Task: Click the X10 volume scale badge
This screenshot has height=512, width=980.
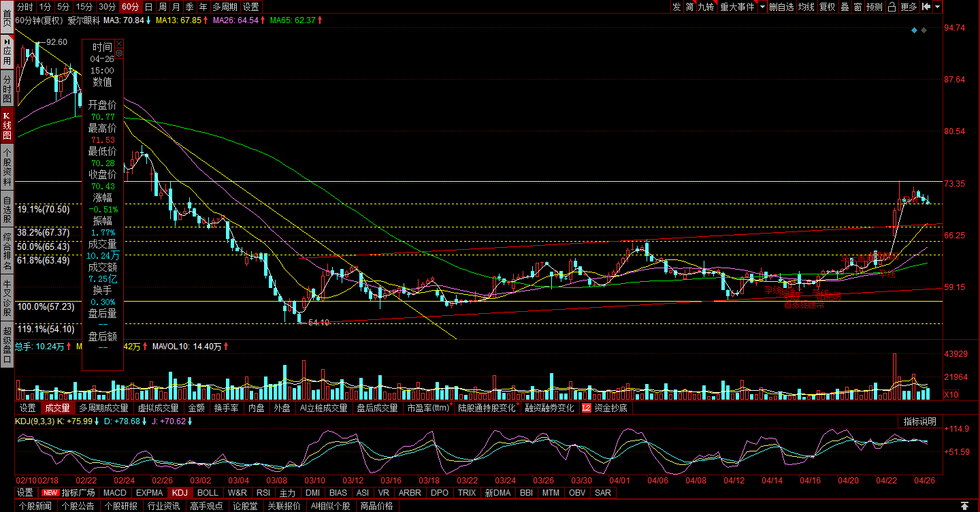Action: (951, 395)
